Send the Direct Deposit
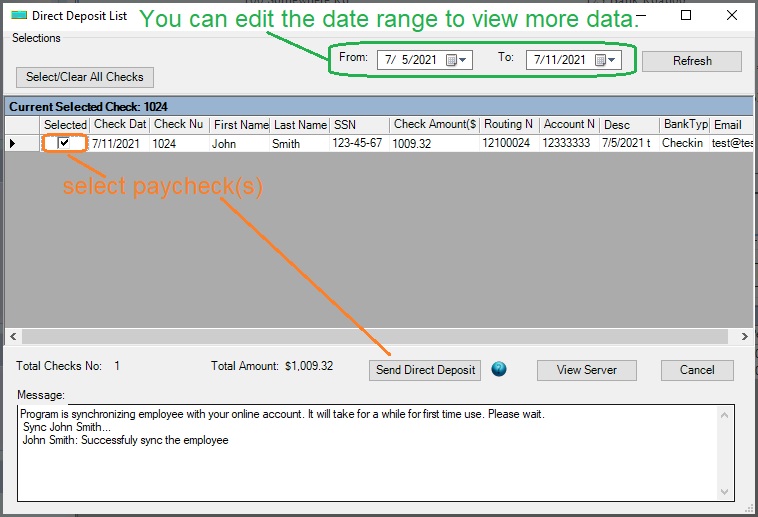 [425, 370]
